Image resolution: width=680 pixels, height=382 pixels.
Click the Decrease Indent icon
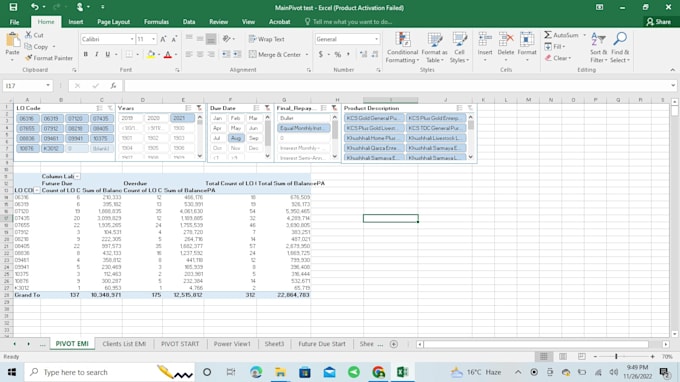click(x=226, y=54)
